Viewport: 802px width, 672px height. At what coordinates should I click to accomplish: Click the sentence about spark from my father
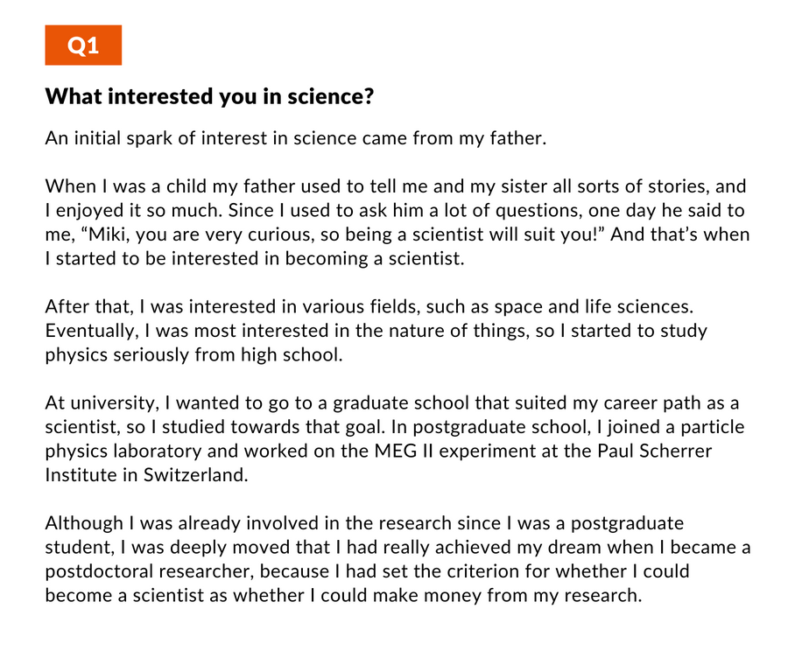click(x=296, y=138)
